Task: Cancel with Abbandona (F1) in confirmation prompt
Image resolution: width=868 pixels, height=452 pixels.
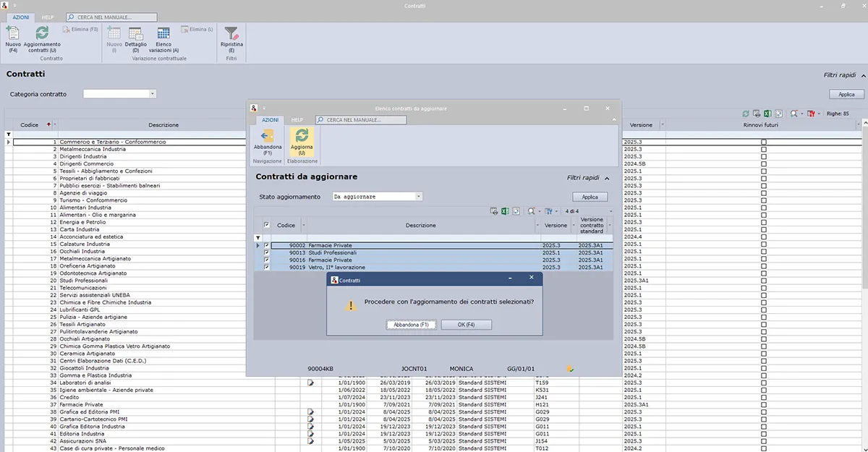Action: pos(411,325)
